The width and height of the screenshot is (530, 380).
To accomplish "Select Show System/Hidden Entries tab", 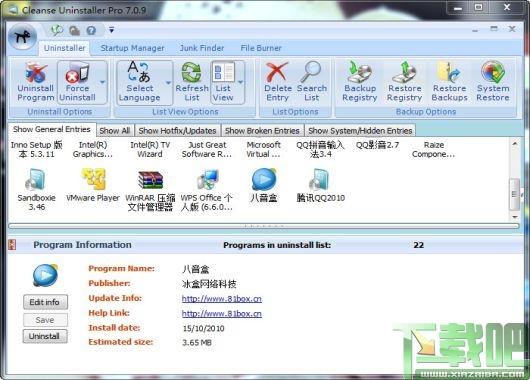I will (x=360, y=130).
